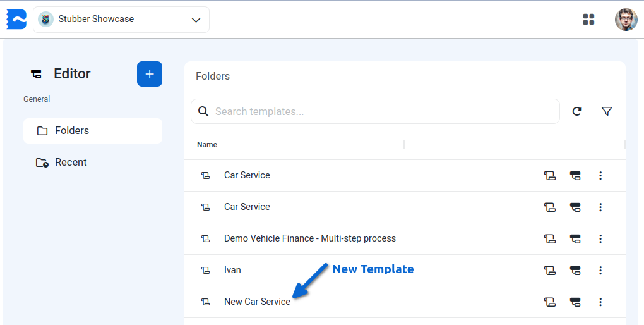This screenshot has height=325, width=644.
Task: Expand more options for the Ivan row
Action: [x=600, y=270]
